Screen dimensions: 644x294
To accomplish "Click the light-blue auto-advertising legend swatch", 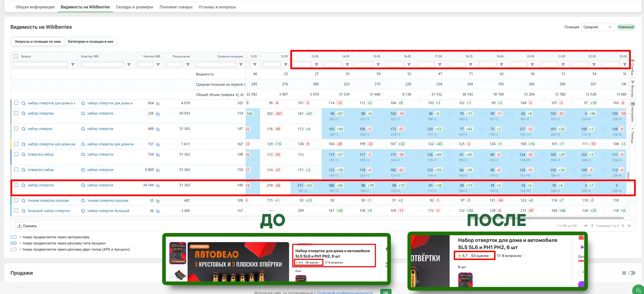I will click(x=14, y=237).
